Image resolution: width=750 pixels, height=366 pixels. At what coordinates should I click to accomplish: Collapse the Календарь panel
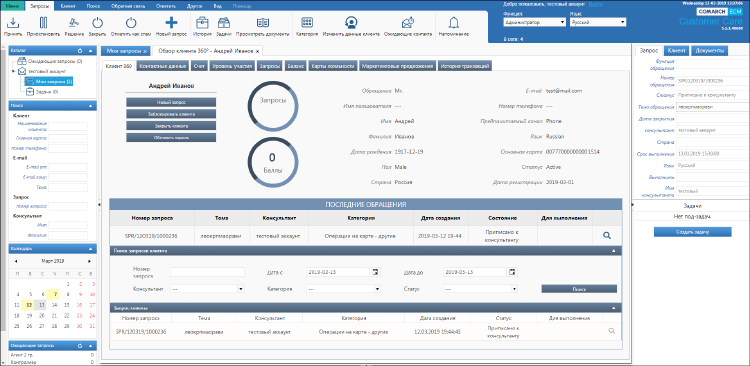click(90, 249)
